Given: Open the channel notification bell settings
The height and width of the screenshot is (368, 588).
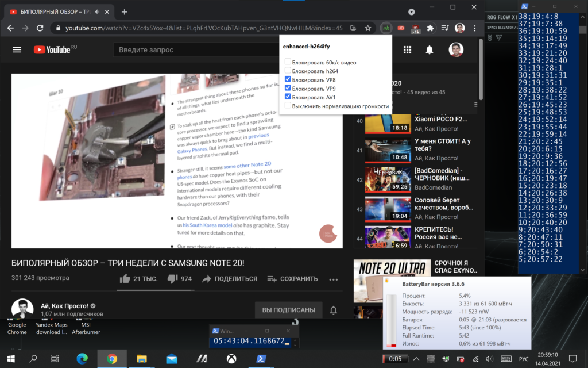Looking at the screenshot, I should (x=334, y=310).
